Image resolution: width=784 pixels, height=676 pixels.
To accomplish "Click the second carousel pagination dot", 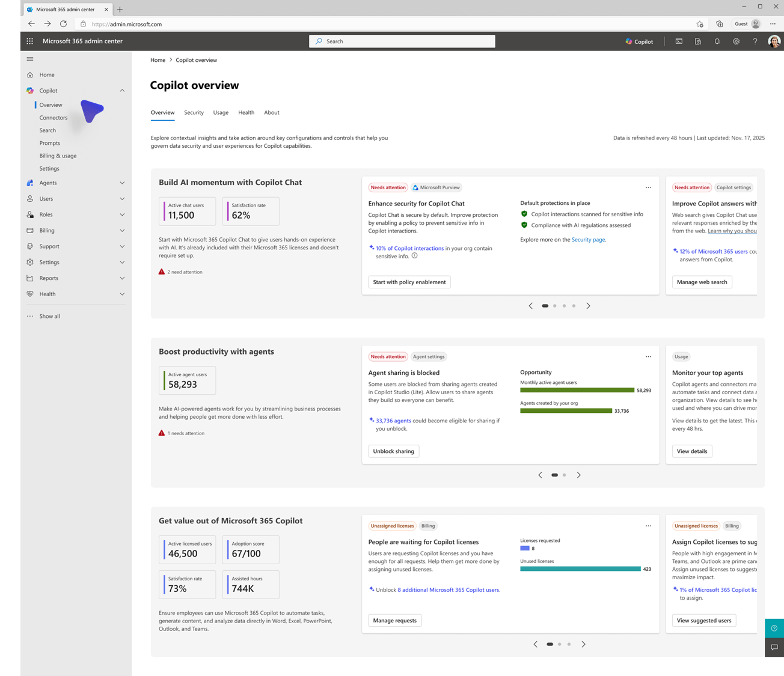I will click(554, 305).
